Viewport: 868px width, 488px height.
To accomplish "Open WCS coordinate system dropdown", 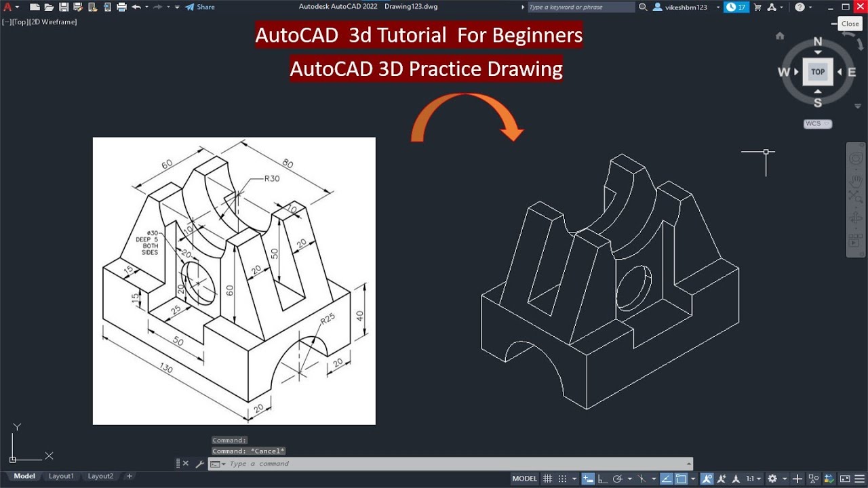I will (818, 124).
